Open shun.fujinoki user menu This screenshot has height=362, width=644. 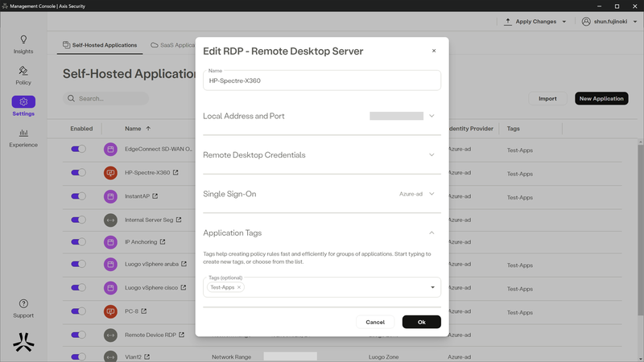click(609, 22)
